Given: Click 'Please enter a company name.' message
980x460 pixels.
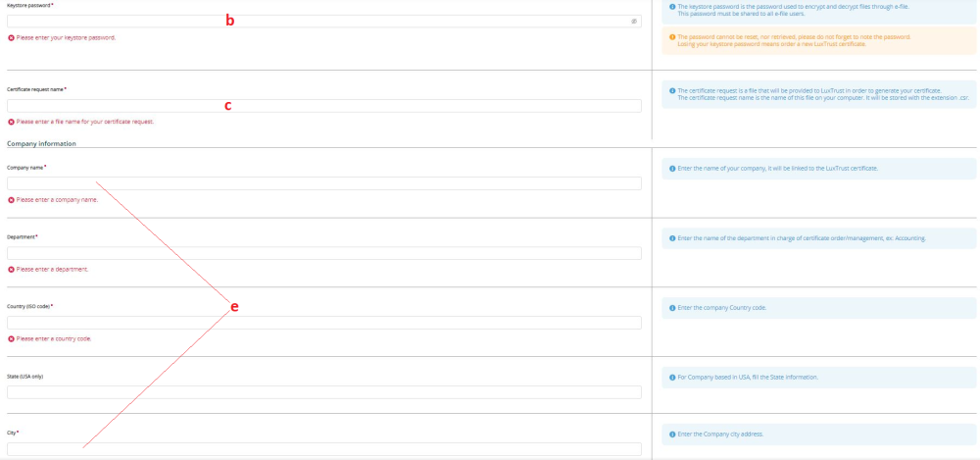Looking at the screenshot, I should [57, 200].
